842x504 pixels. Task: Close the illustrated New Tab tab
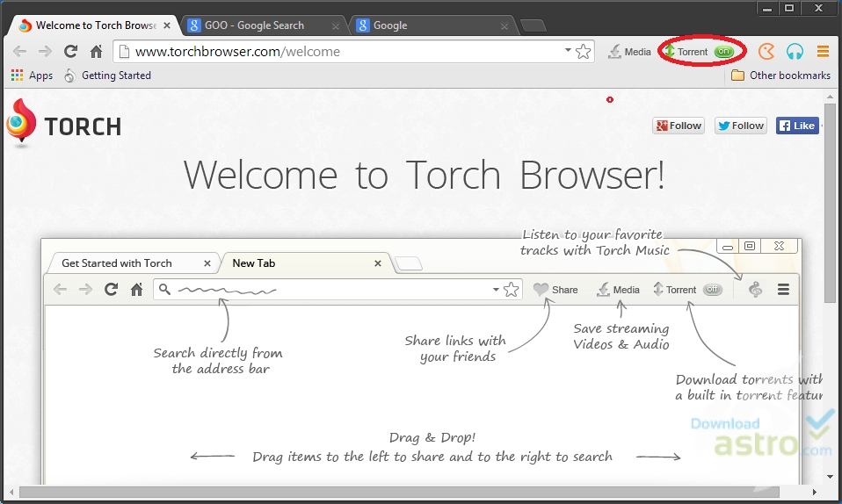coord(378,263)
